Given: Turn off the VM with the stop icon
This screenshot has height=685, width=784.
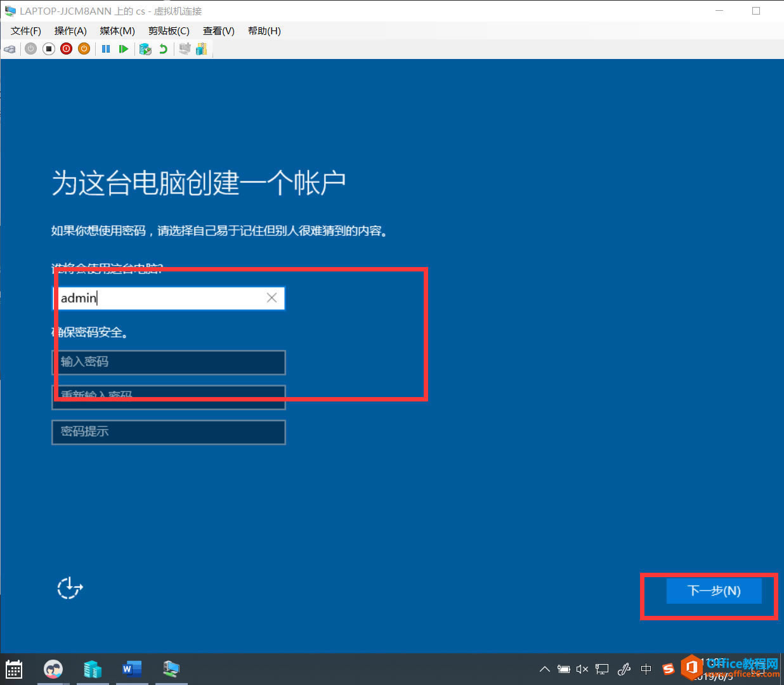Looking at the screenshot, I should point(49,49).
